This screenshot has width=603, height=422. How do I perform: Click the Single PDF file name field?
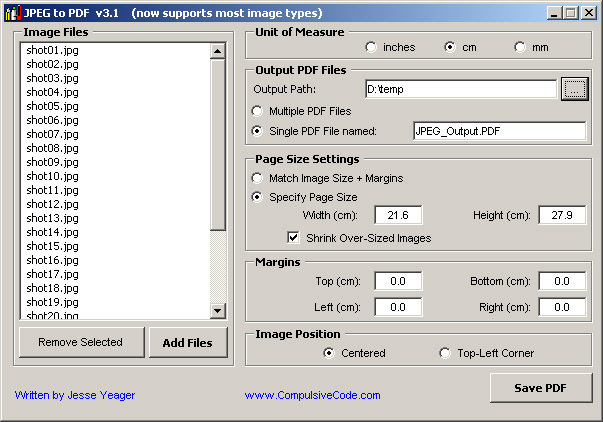pyautogui.click(x=500, y=131)
